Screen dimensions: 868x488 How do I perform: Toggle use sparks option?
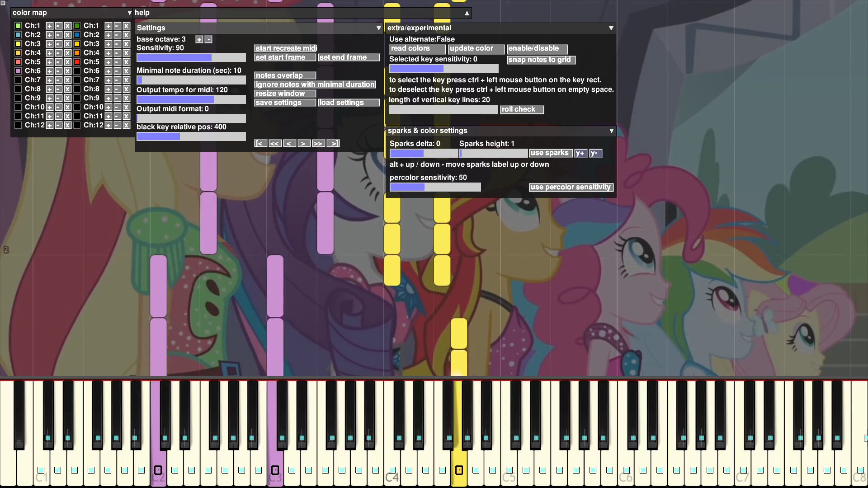point(550,153)
